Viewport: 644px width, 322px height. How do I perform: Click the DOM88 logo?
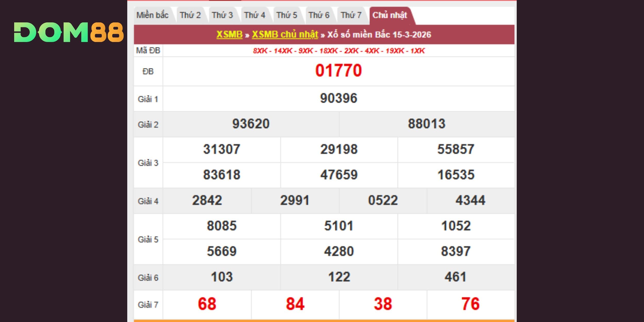[x=69, y=32]
